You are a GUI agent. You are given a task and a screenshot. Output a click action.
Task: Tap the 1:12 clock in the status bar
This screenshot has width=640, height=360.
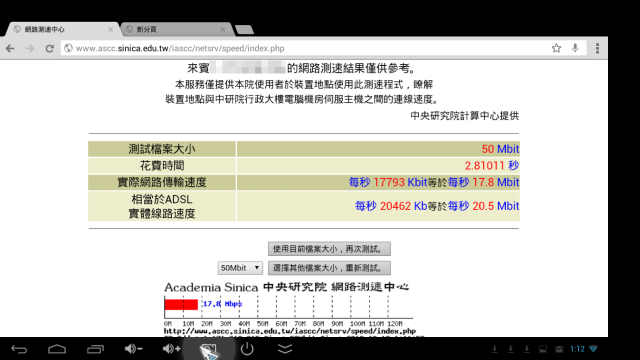point(577,349)
